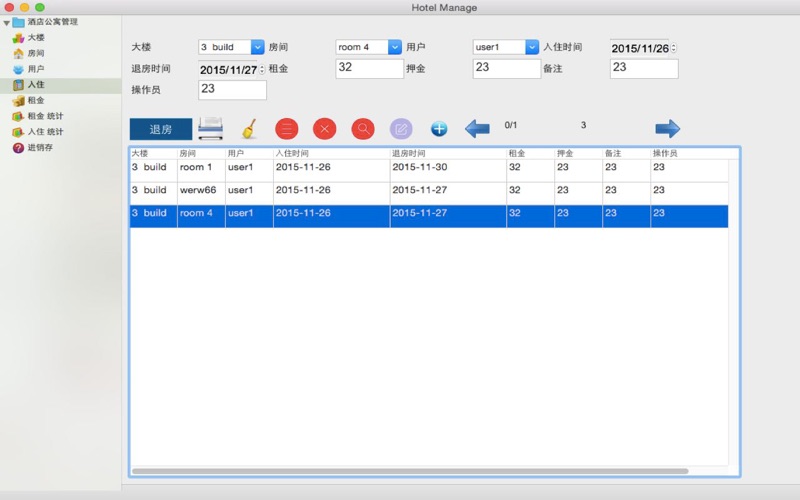
Task: Click the broom clear icon
Action: click(249, 128)
